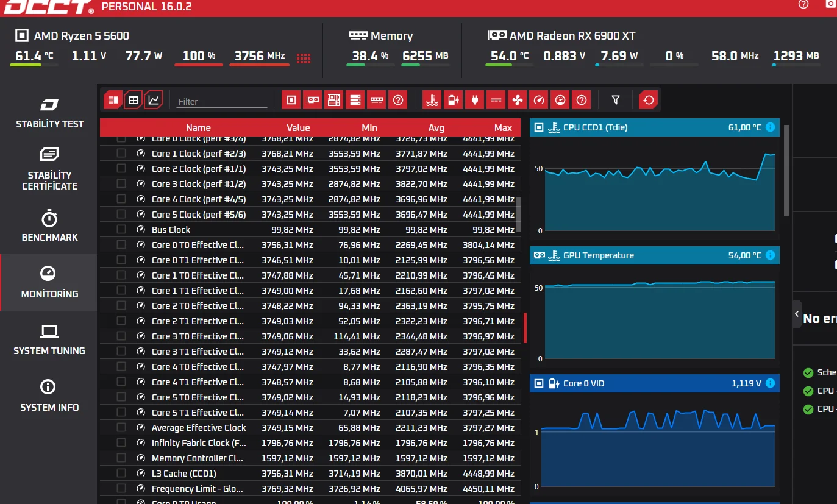Check the Infinity Fabric Clock row checkbox

pos(121,443)
